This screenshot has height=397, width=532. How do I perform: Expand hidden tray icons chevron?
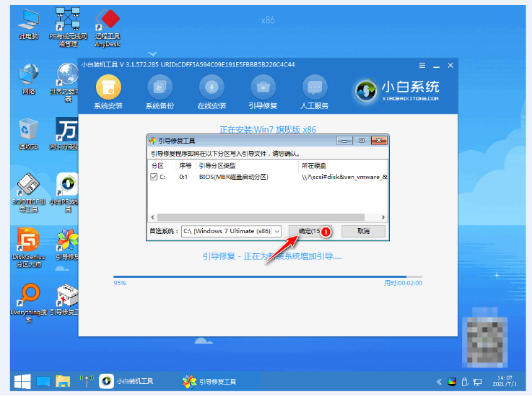(439, 382)
